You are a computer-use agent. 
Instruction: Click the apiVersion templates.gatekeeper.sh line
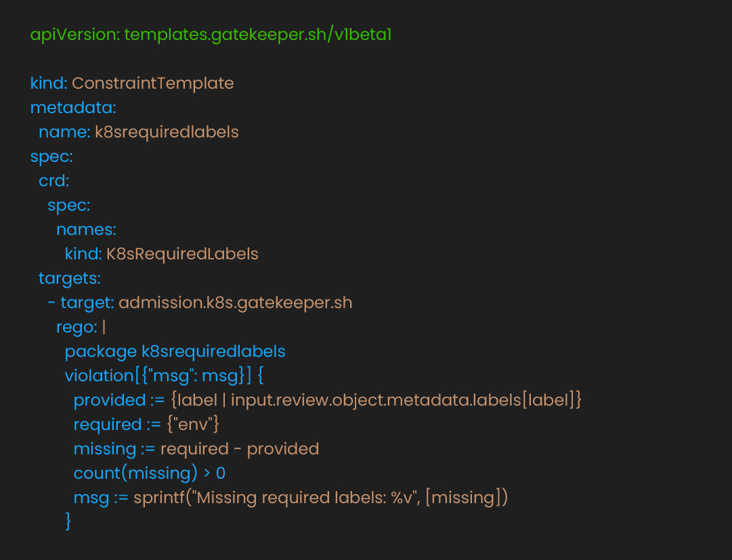(x=211, y=35)
